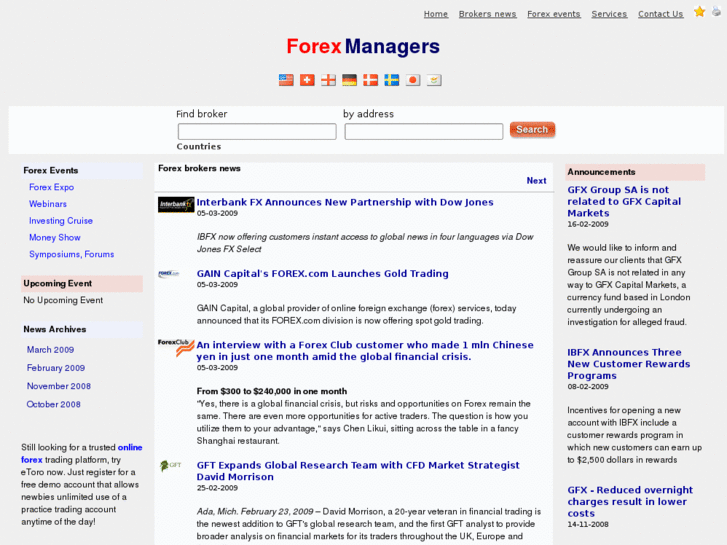Click the printer icon
Screen dimensions: 727x545
tap(717, 12)
